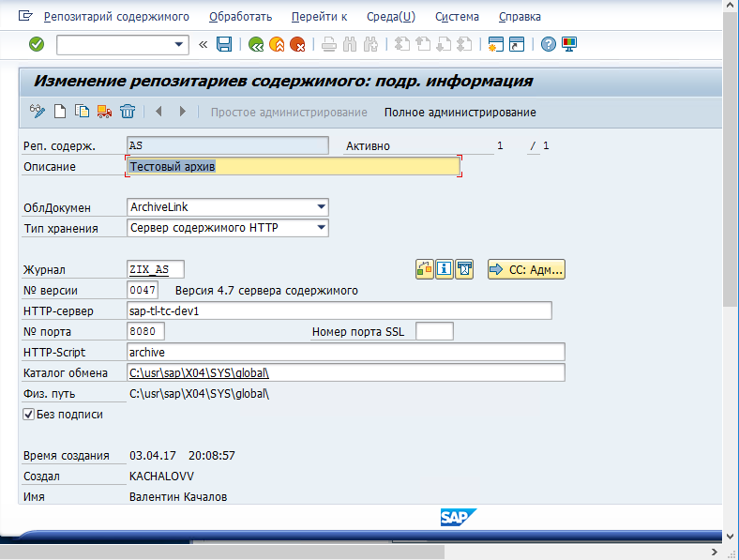Click the green Back arrow icon
Image resolution: width=739 pixels, height=560 pixels.
tap(255, 44)
